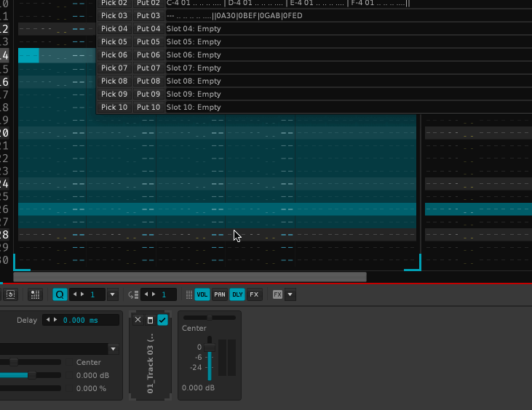The image size is (532, 410).
Task: Toggle the device enabled checkmark
Action: [x=162, y=320]
